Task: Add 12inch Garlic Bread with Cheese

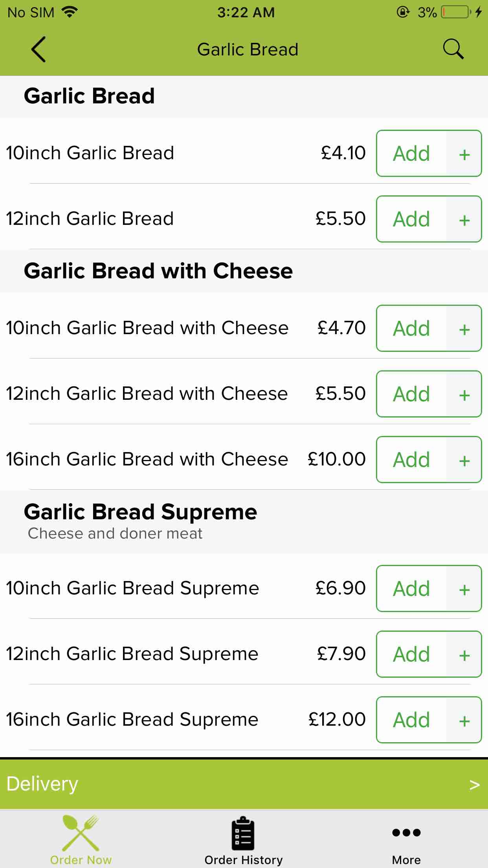Action: tap(411, 394)
